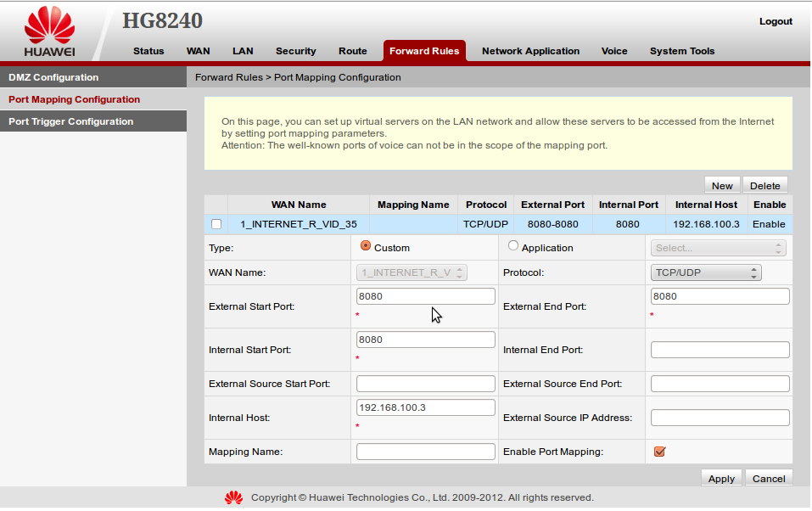Click the External Source Start Port field

coord(426,384)
